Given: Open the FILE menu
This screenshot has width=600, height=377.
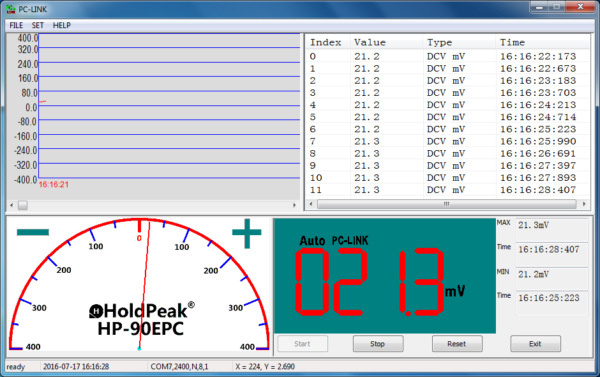Looking at the screenshot, I should pos(16,25).
